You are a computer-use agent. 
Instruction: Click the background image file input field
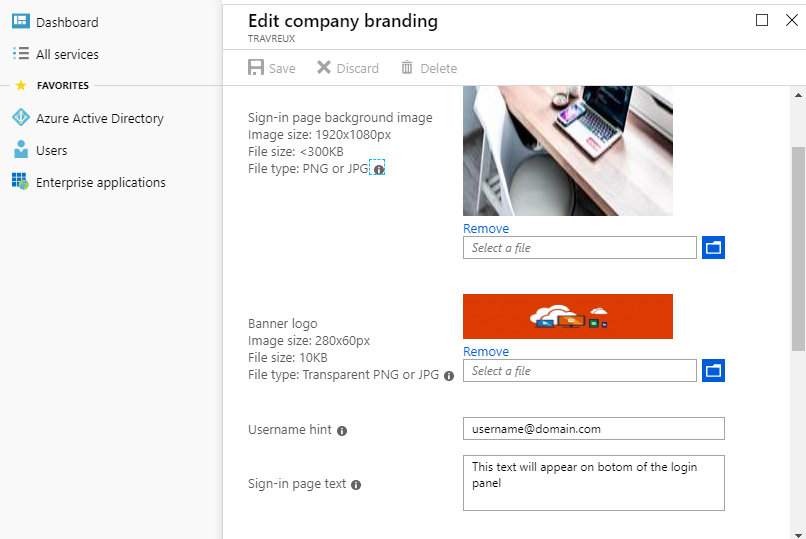tap(579, 247)
